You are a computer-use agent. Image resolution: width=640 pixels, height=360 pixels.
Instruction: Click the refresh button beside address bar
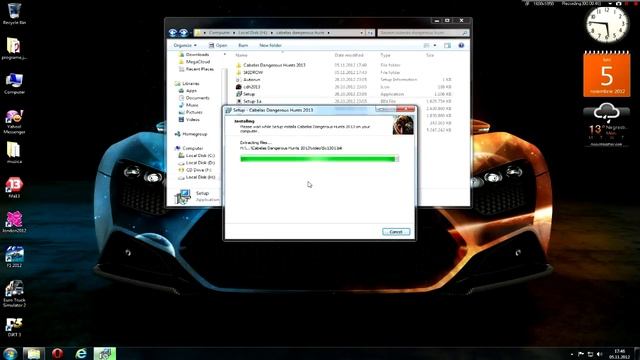[370, 33]
